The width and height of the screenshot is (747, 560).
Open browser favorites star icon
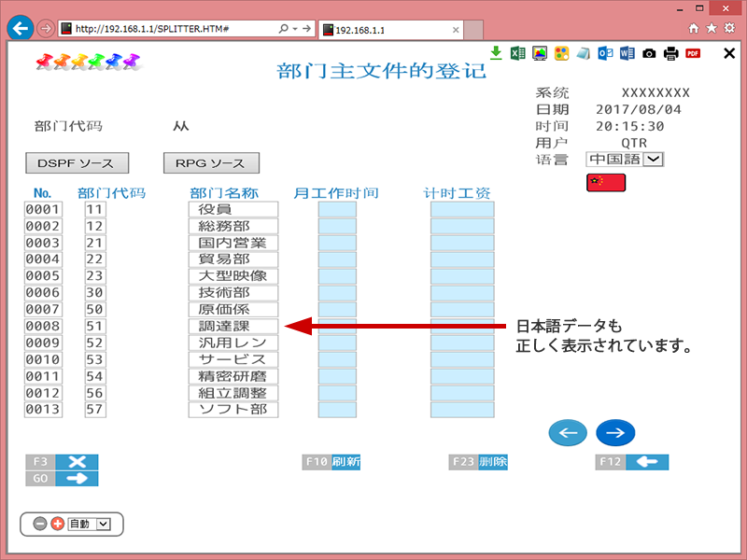712,28
